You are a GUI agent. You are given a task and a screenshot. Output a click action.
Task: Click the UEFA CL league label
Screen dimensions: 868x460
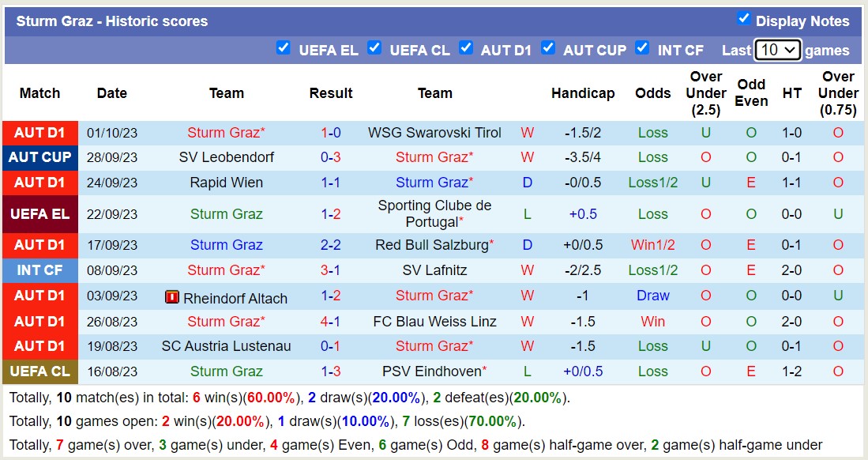tap(39, 371)
